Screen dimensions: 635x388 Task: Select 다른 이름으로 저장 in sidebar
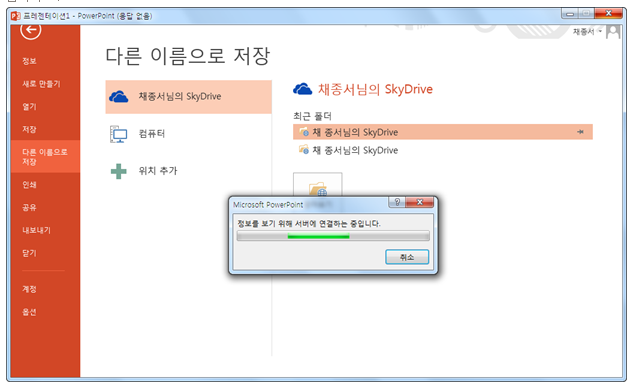pyautogui.click(x=45, y=157)
